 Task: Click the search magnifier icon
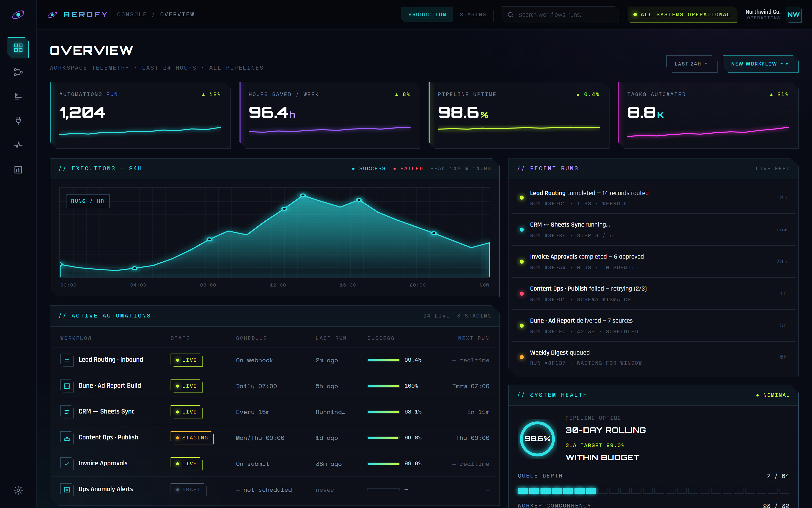point(510,15)
